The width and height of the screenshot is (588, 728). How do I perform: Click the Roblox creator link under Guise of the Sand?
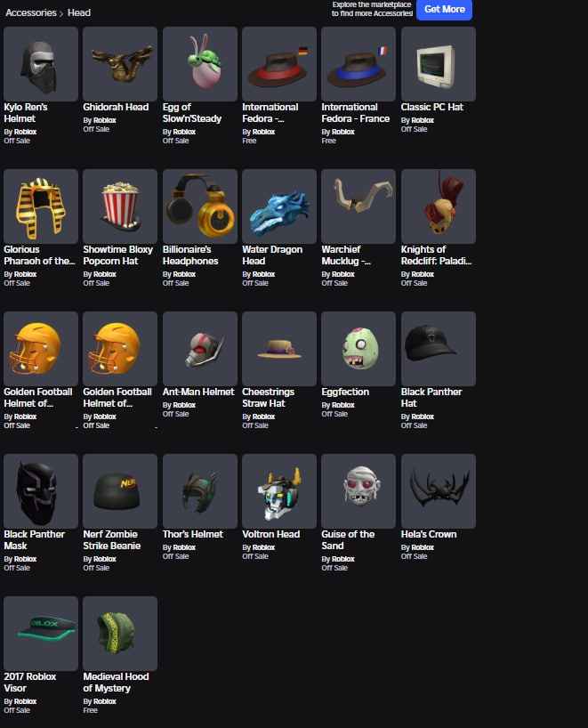point(343,559)
